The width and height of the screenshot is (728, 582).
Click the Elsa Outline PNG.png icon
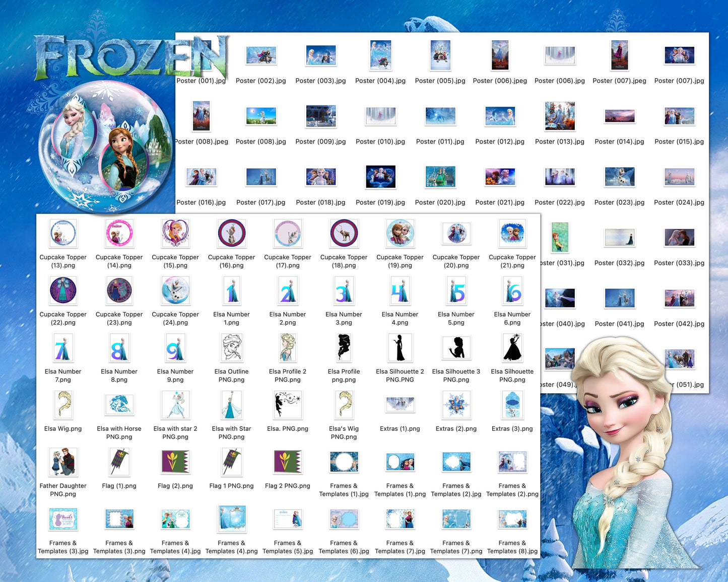[x=232, y=348]
